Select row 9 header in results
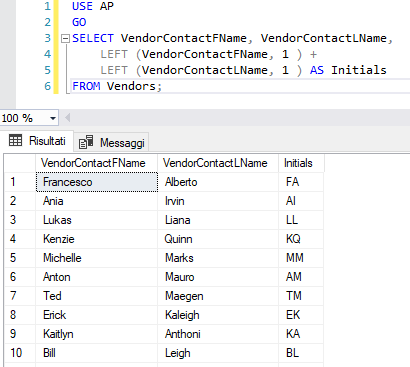The height and width of the screenshot is (367, 410). pyautogui.click(x=20, y=334)
